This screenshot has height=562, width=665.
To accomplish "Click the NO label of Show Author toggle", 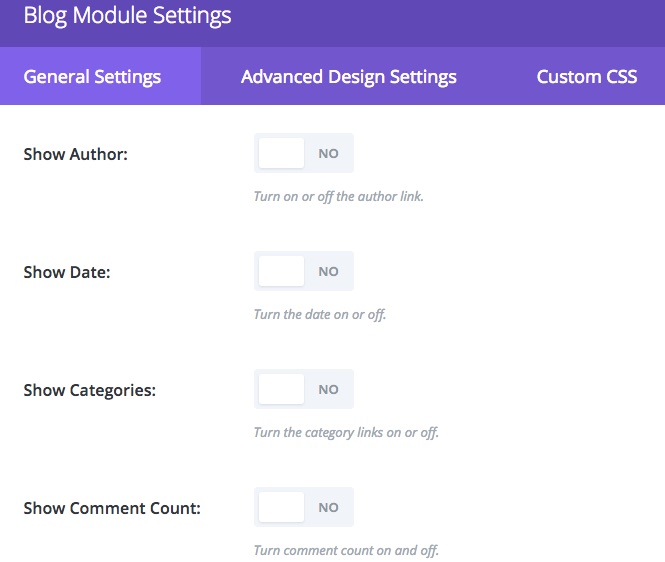I will (328, 154).
